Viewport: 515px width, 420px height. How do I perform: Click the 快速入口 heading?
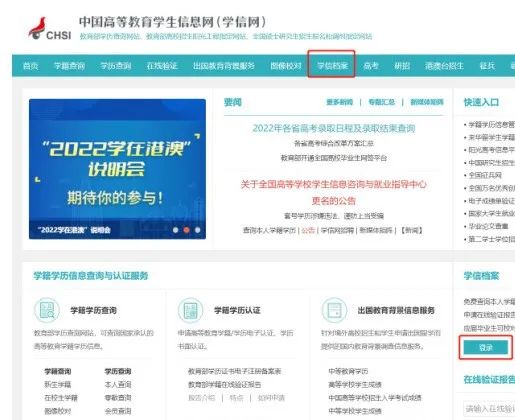tap(481, 102)
